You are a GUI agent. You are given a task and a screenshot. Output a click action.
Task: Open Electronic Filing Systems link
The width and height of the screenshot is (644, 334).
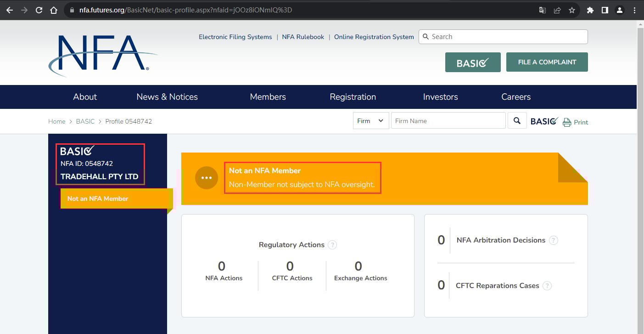(235, 37)
